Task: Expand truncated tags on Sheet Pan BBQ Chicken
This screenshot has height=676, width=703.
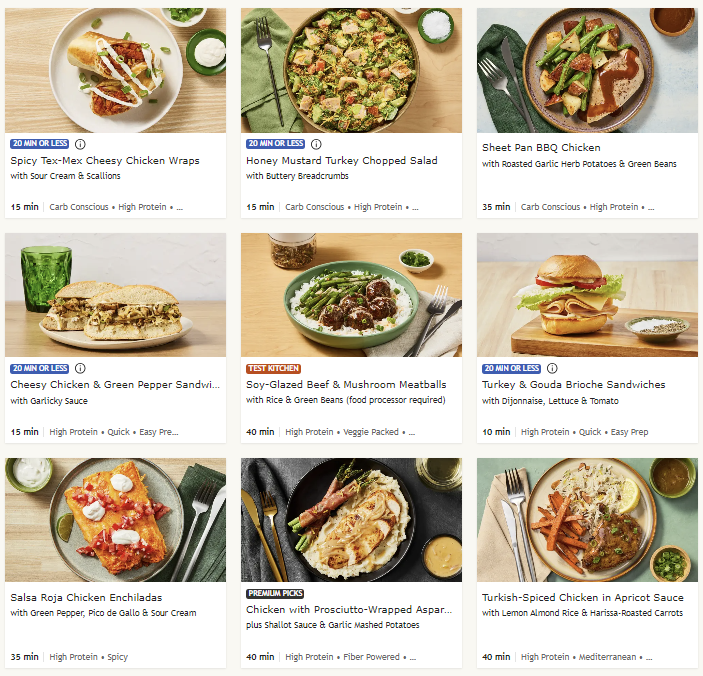Action: [x=651, y=208]
